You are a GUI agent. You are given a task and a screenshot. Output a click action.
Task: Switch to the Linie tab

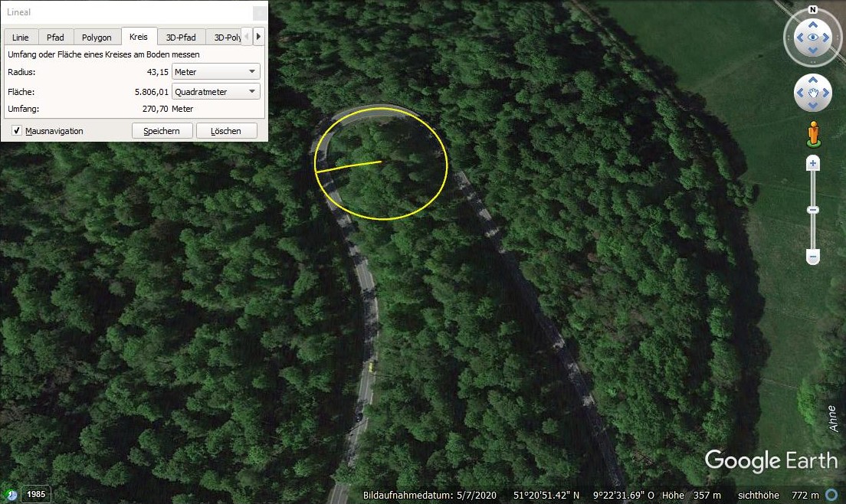pyautogui.click(x=21, y=38)
